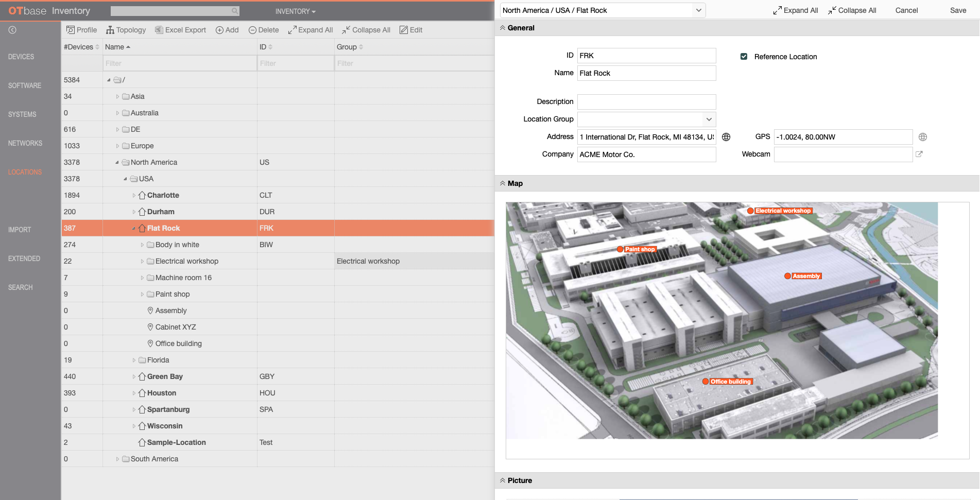
Task: Click the Add location icon
Action: click(219, 30)
